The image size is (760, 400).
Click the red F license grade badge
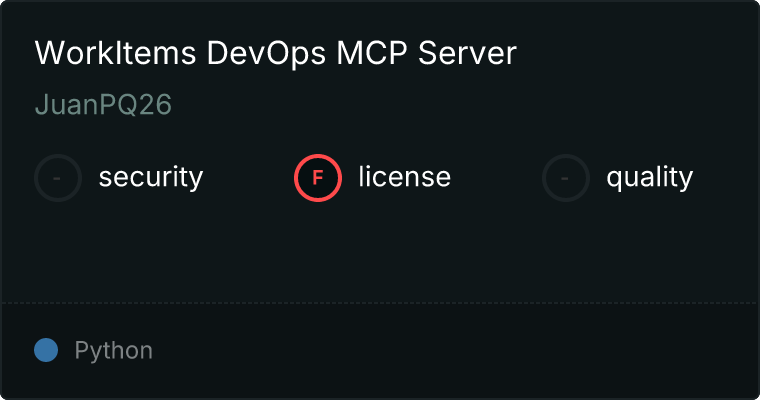[x=318, y=178]
